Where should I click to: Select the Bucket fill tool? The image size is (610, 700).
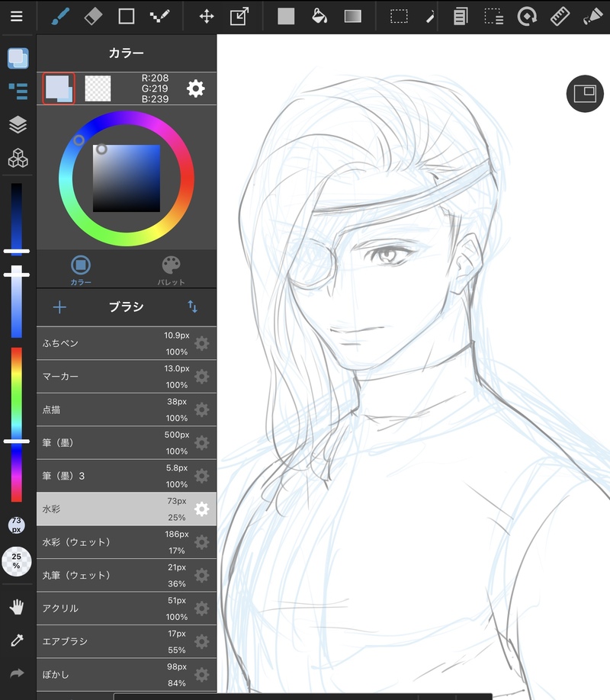click(x=319, y=17)
